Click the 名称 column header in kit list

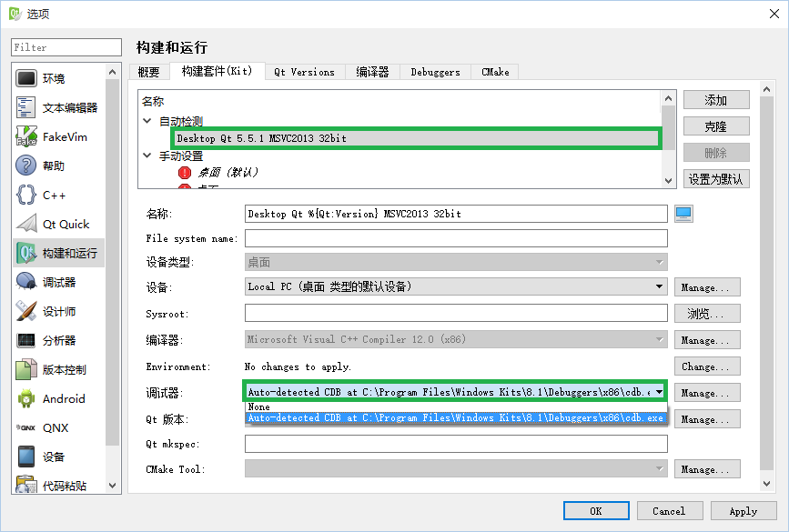pyautogui.click(x=153, y=101)
